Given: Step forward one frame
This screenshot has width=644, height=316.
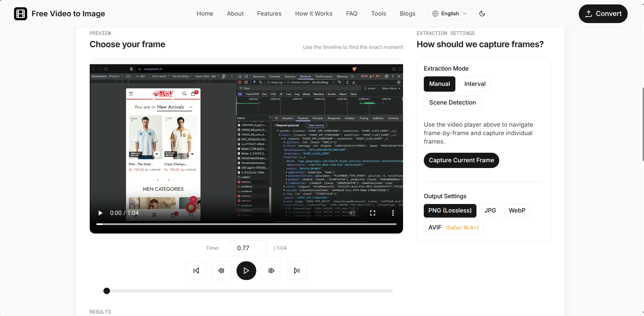Looking at the screenshot, I should coord(271,271).
